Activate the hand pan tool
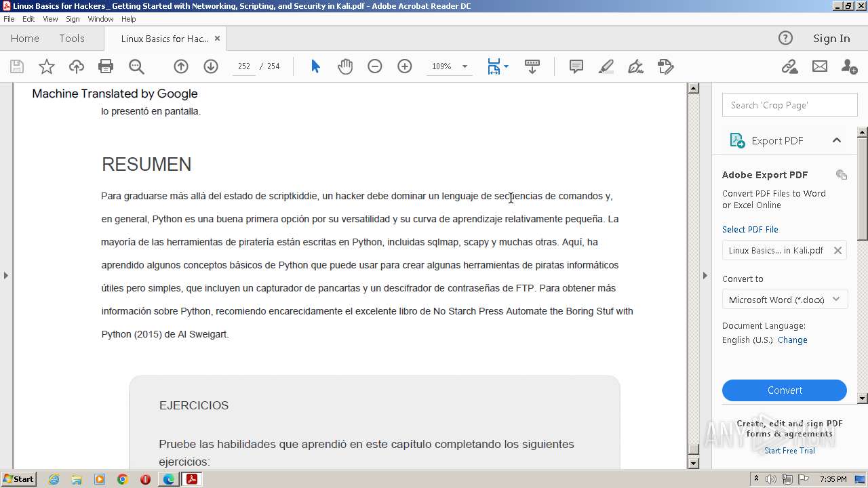The image size is (868, 488). point(345,66)
